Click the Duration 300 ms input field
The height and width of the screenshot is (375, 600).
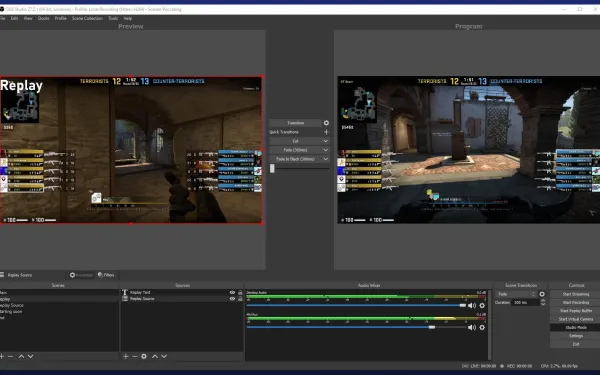click(x=525, y=302)
